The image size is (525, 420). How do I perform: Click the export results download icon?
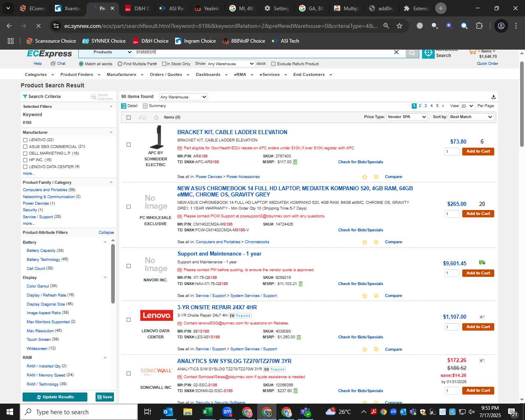click(493, 97)
